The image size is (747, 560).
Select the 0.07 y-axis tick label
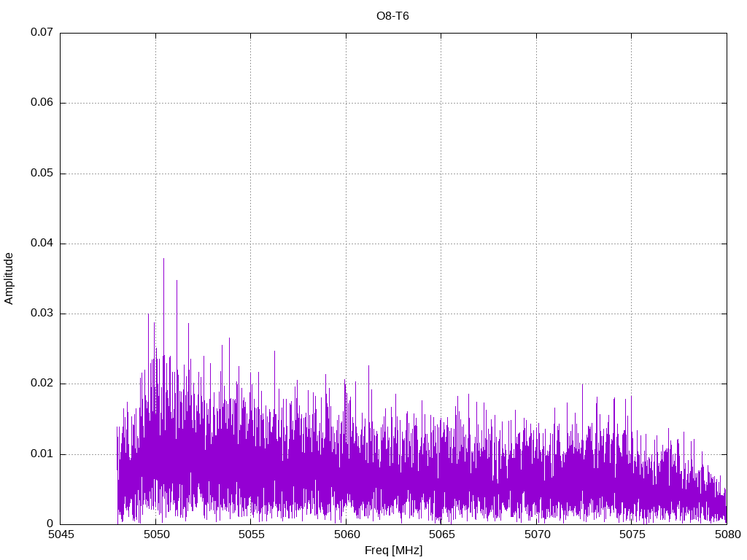point(42,33)
